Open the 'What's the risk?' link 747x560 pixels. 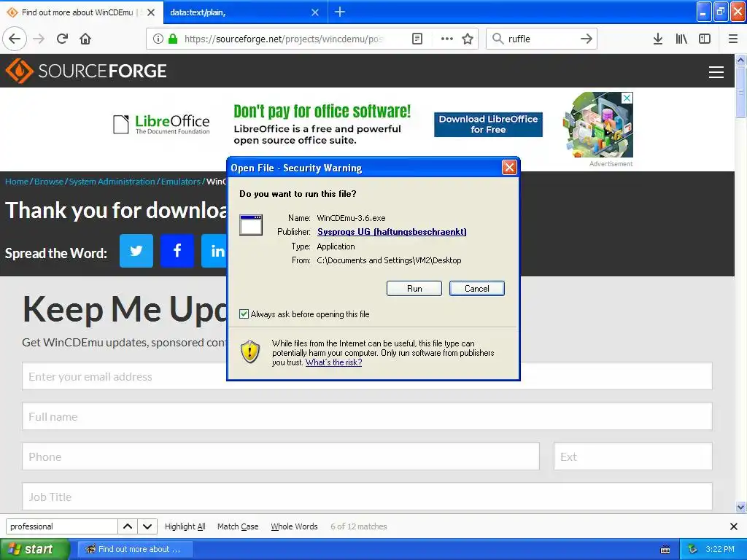[x=333, y=362]
